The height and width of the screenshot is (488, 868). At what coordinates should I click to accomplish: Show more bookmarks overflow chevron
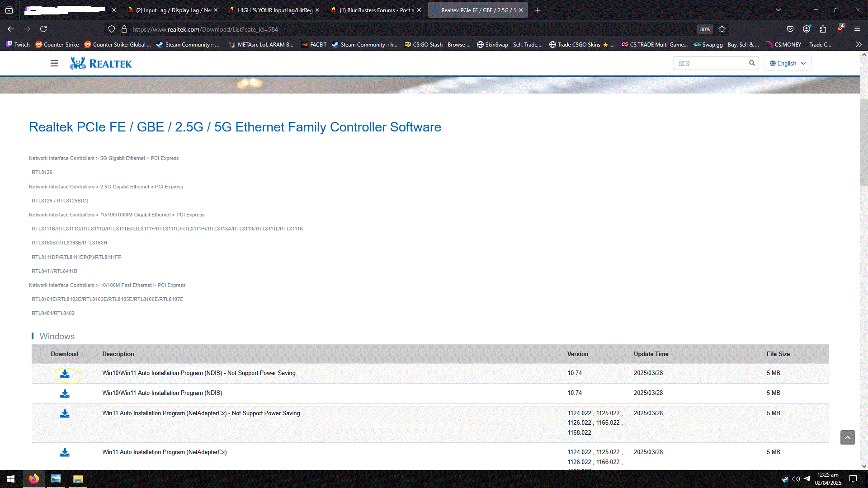(859, 44)
